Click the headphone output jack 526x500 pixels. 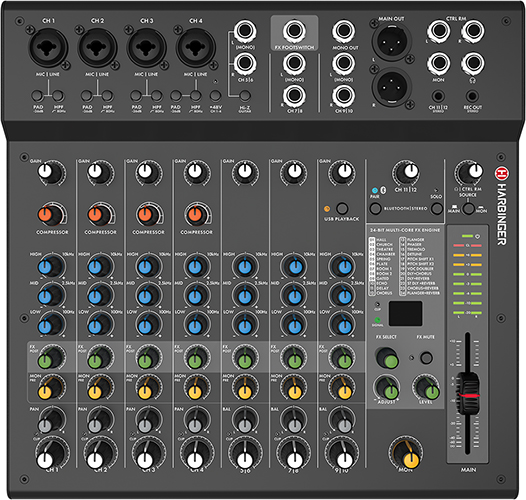coord(472,63)
